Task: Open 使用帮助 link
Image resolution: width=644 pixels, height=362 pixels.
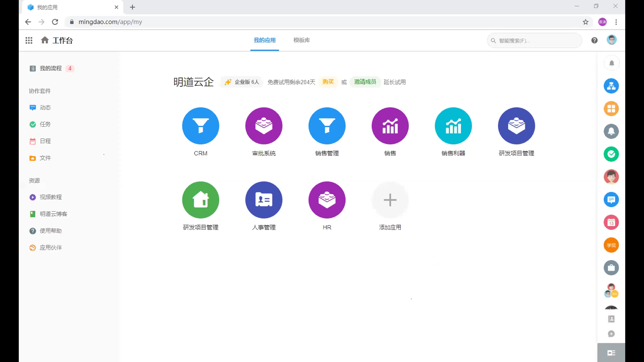Action: point(45,231)
